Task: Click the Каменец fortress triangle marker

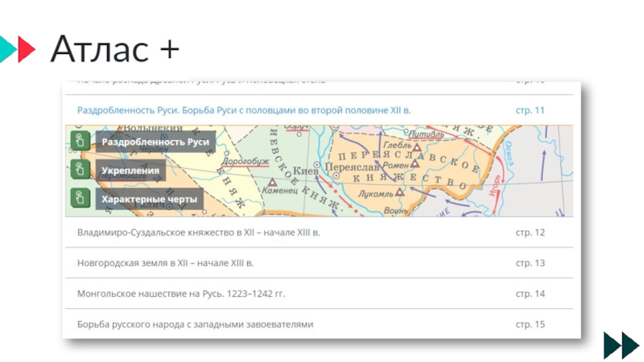Action: tap(273, 182)
